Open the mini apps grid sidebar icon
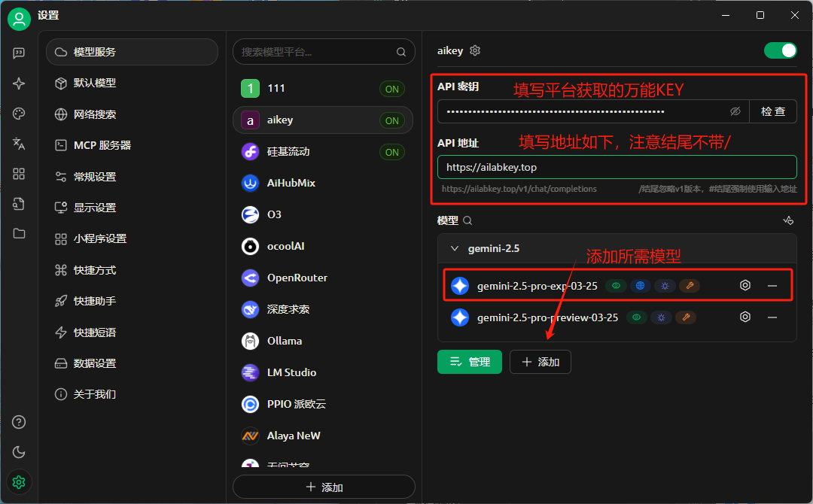Viewport: 813px width, 504px height. point(19,174)
